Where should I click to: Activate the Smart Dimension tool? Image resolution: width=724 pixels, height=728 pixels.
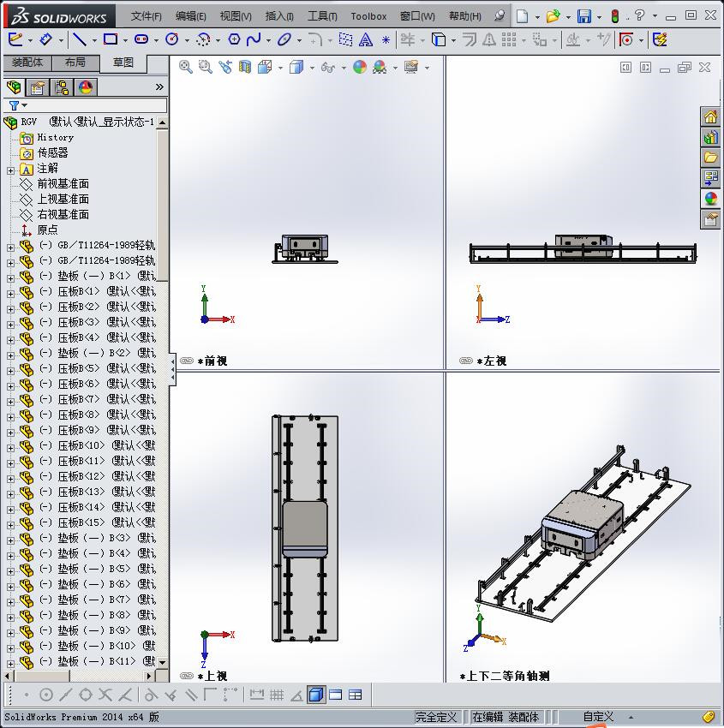[x=45, y=39]
